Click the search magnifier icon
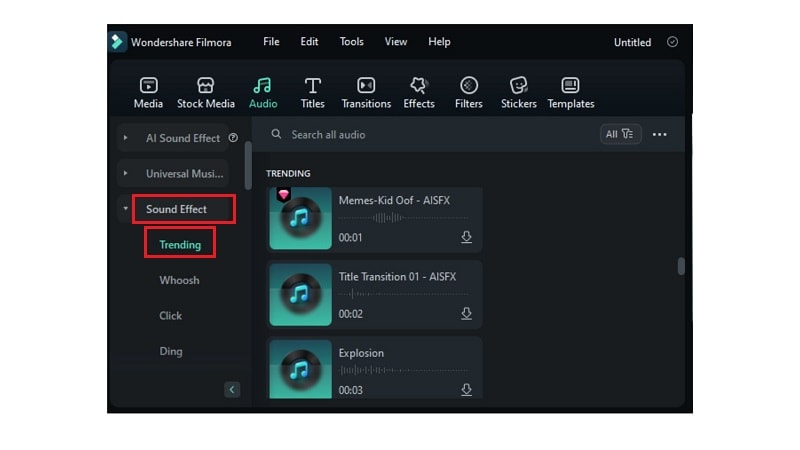The height and width of the screenshot is (450, 800). (276, 134)
